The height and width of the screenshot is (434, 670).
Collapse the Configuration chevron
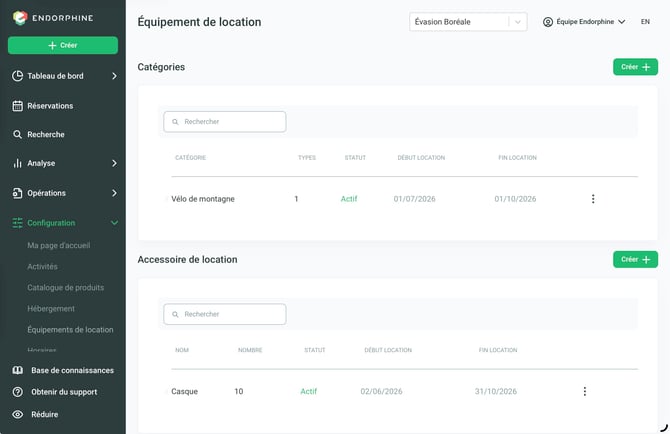pos(114,223)
